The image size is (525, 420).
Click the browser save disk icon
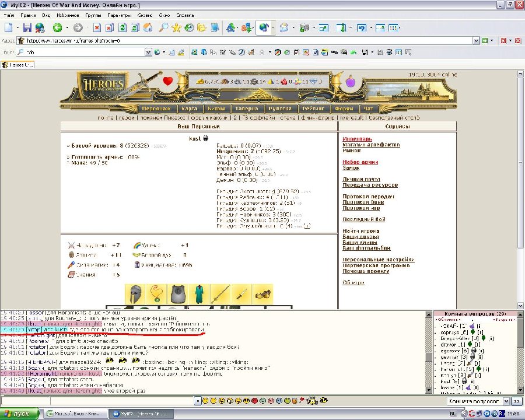[x=27, y=27]
